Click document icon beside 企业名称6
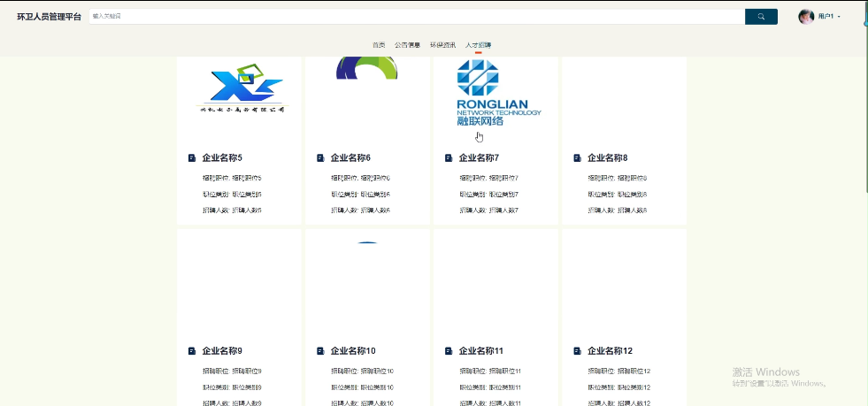The height and width of the screenshot is (406, 868). coord(320,158)
